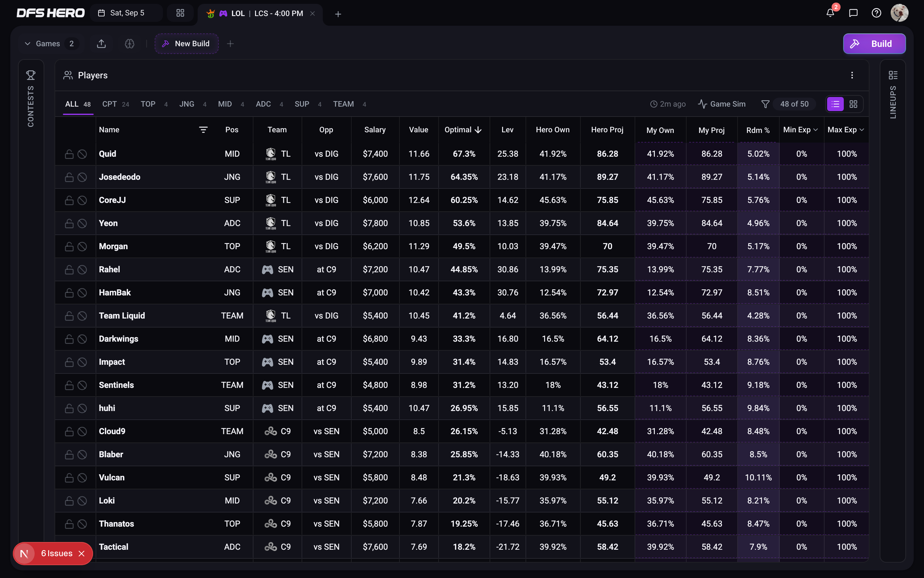Exclude Rahel with ban icon
Screen dimensions: 924x578
(x=82, y=269)
